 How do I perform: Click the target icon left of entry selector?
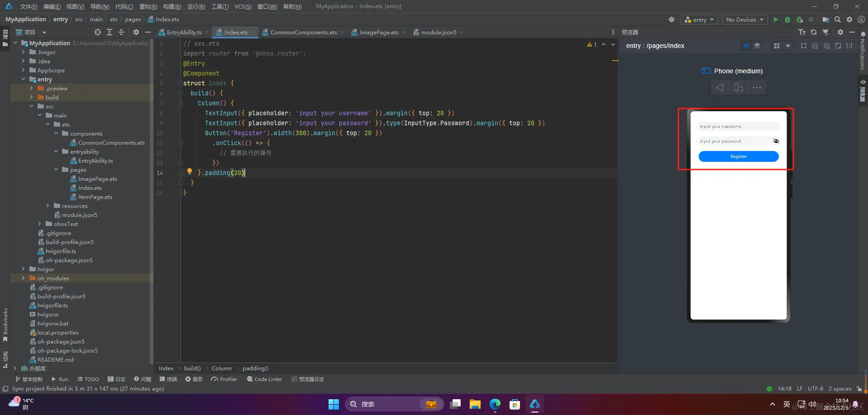pyautogui.click(x=672, y=19)
